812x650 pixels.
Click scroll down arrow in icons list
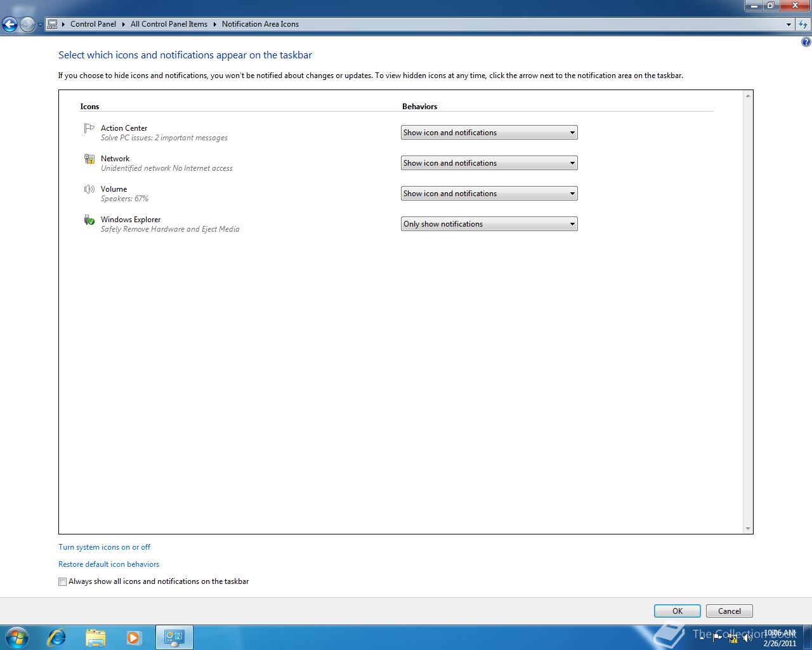click(748, 528)
